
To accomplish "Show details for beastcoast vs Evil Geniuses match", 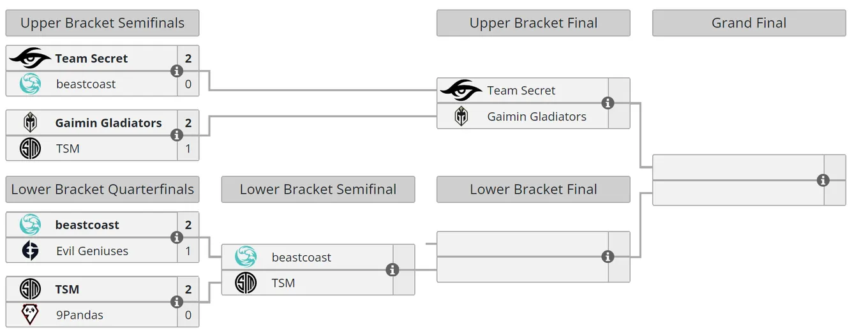I will click(177, 237).
